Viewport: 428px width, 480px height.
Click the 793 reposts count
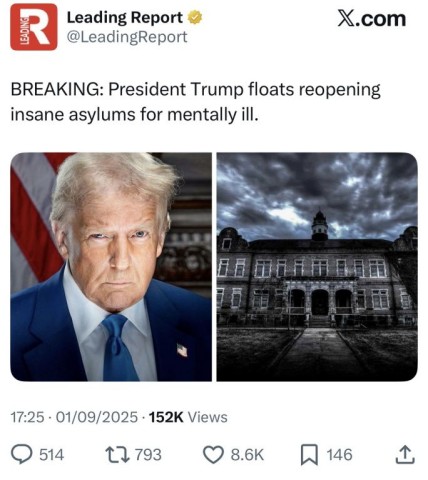[148, 455]
